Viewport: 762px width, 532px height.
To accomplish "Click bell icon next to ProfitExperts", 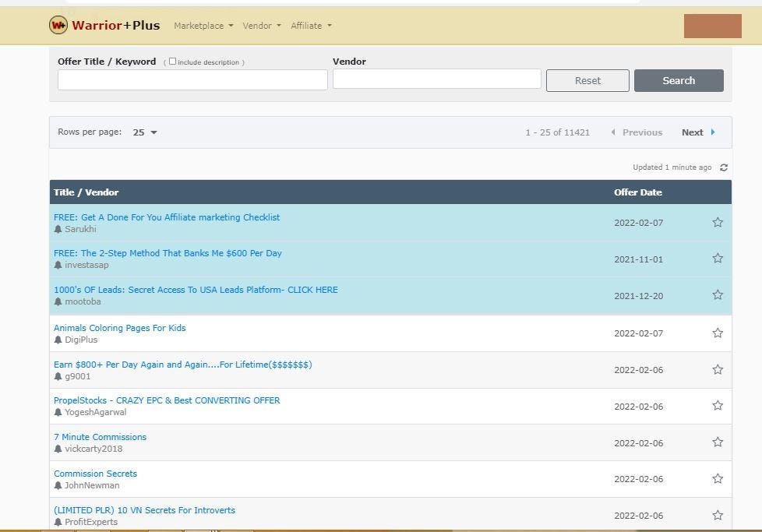I will coord(58,523).
